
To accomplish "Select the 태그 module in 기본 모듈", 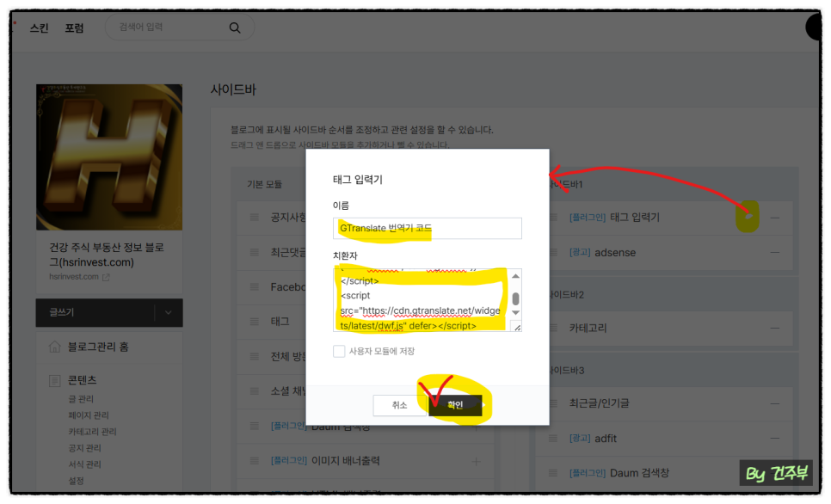I will pyautogui.click(x=280, y=322).
